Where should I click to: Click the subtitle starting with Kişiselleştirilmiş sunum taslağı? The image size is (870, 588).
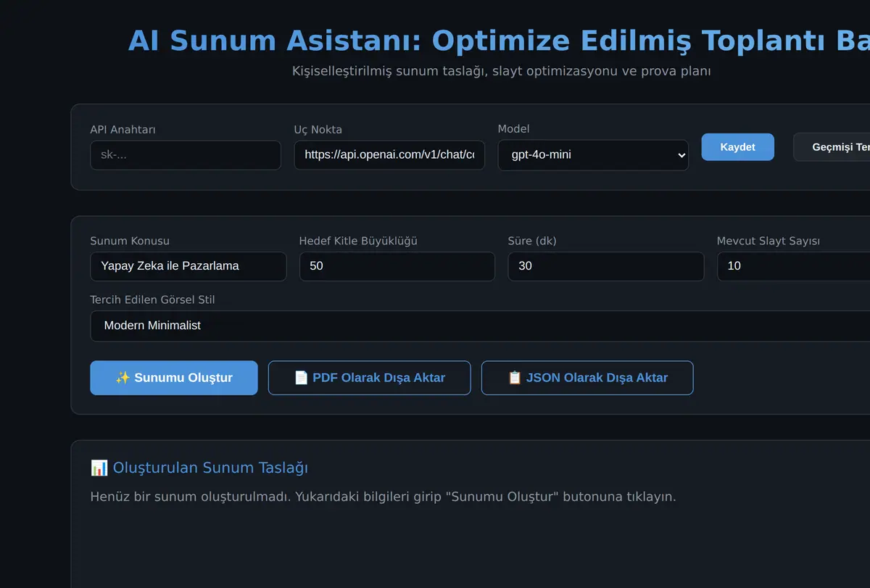502,71
